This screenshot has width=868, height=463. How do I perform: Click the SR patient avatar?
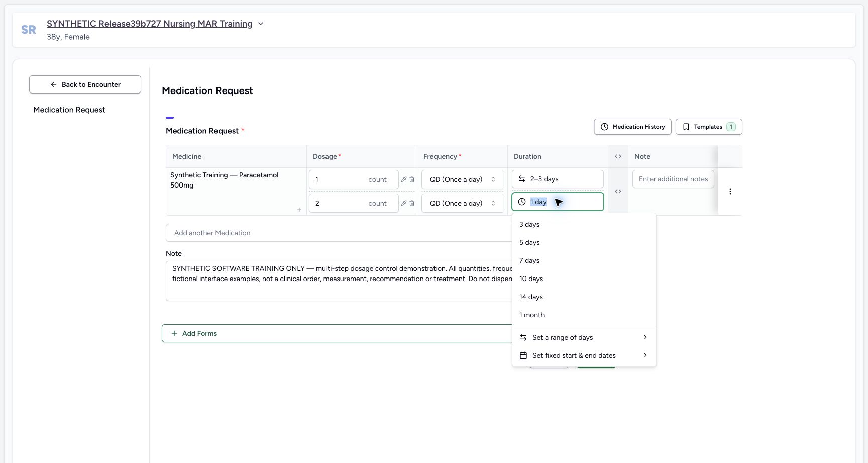coord(29,30)
